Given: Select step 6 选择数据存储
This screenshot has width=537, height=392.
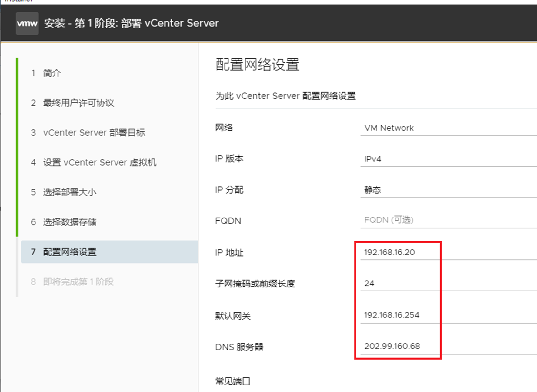Looking at the screenshot, I should point(64,222).
